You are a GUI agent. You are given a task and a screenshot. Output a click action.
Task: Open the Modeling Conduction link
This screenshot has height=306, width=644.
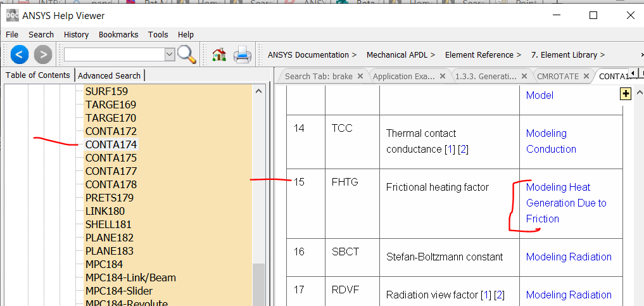click(551, 141)
